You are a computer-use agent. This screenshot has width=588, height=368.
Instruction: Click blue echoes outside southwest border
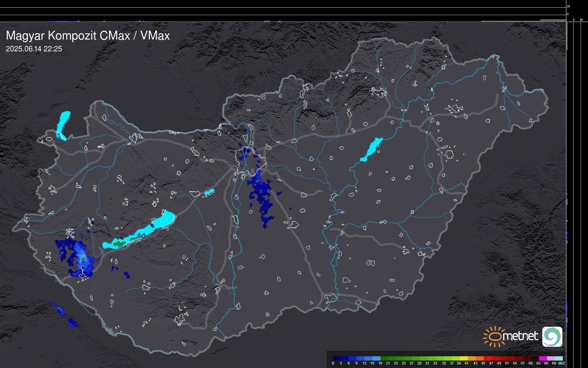click(61, 310)
